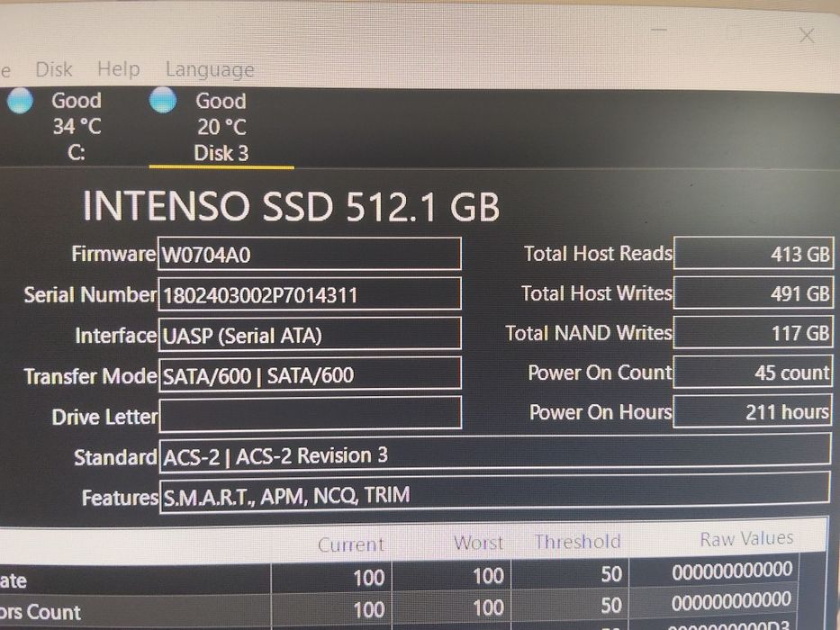
Task: Click the Threshold column header
Action: pos(577,542)
